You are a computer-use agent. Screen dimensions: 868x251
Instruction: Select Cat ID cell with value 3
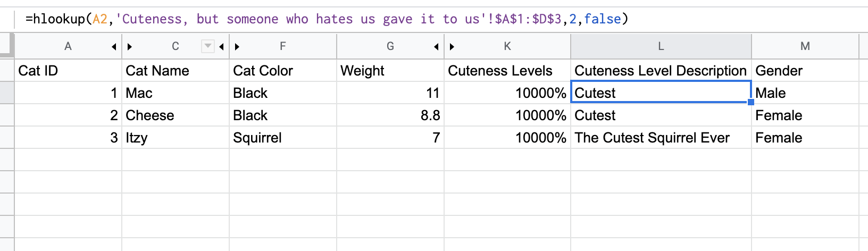(x=68, y=137)
